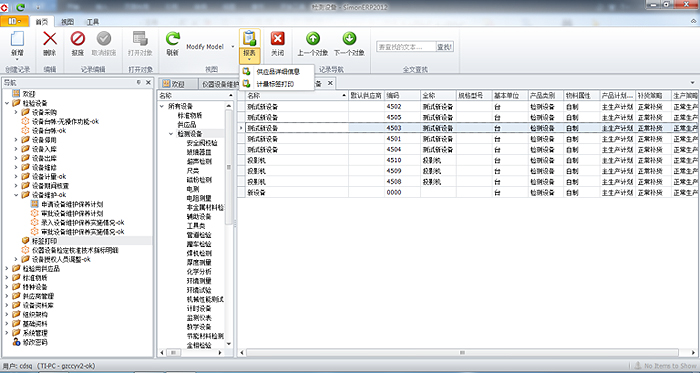Open the Modify Model dropdown arrow
Image resolution: width=700 pixels, height=373 pixels.
pos(233,46)
